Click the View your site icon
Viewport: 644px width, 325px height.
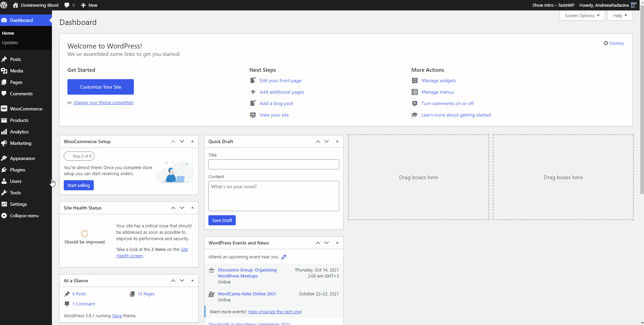point(253,115)
